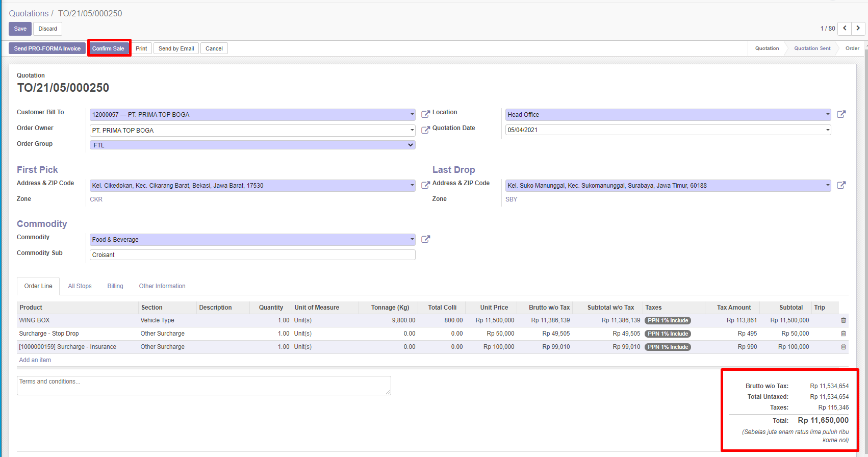This screenshot has height=457, width=868.
Task: Click Send by Email
Action: 176,48
